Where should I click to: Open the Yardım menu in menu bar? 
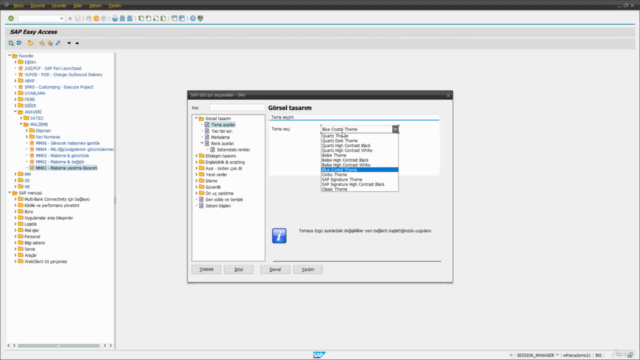point(114,6)
